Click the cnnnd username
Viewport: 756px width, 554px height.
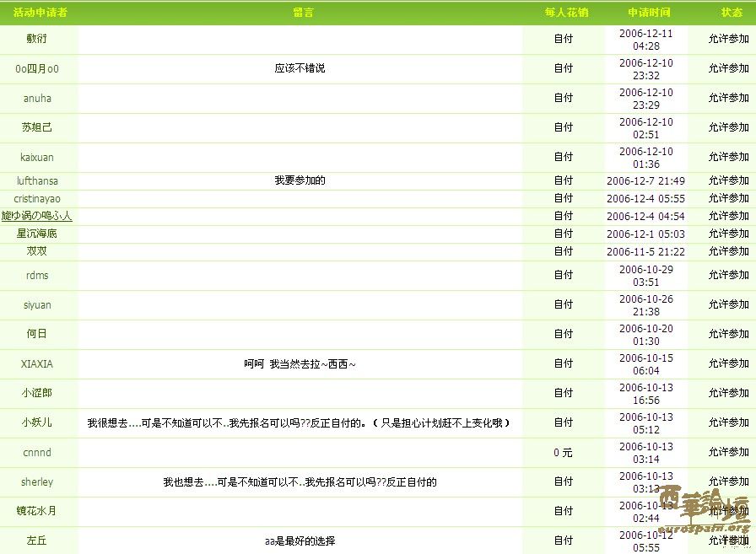[x=37, y=452]
